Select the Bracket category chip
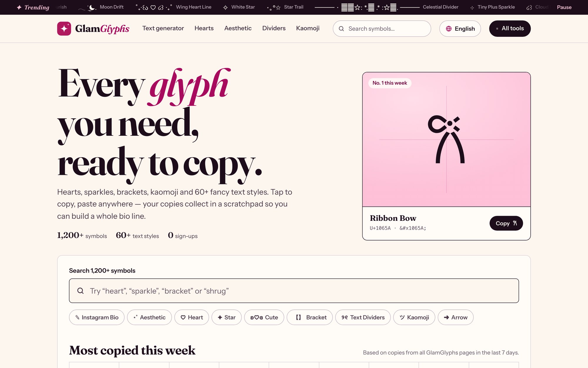588x368 pixels. pyautogui.click(x=310, y=317)
